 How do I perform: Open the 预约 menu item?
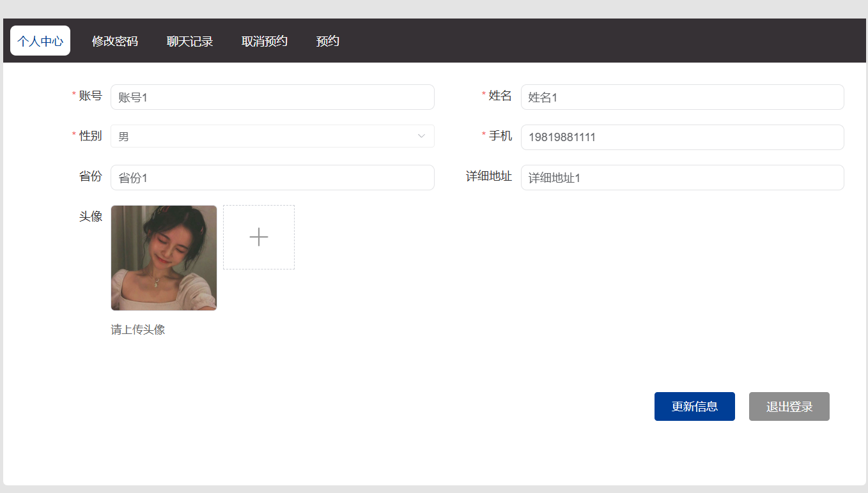coord(328,41)
